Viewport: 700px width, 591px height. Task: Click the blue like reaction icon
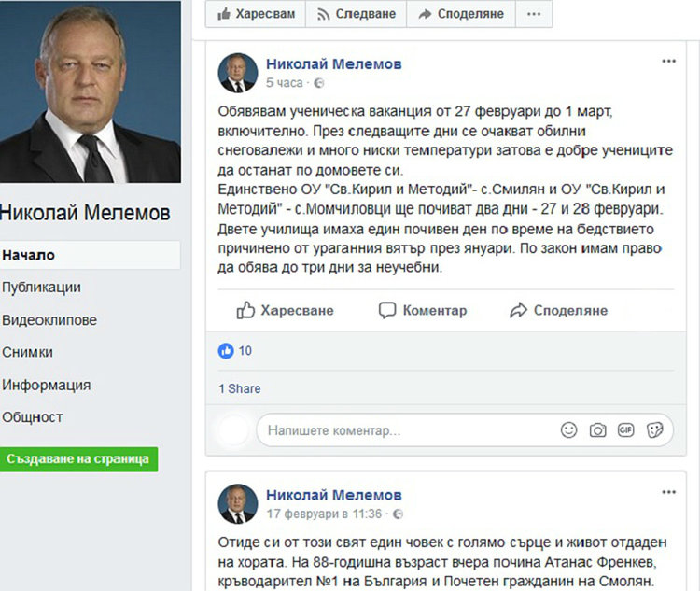[226, 351]
